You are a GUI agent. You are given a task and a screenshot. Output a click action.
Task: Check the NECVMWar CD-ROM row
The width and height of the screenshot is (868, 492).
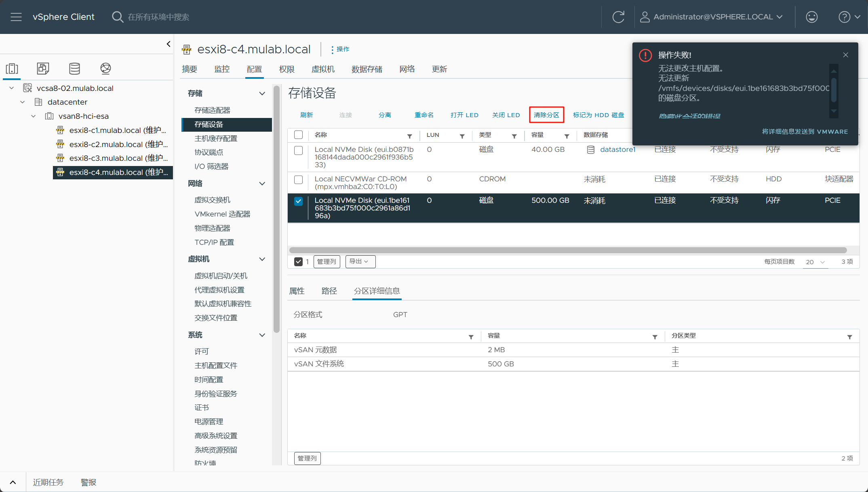coord(298,180)
